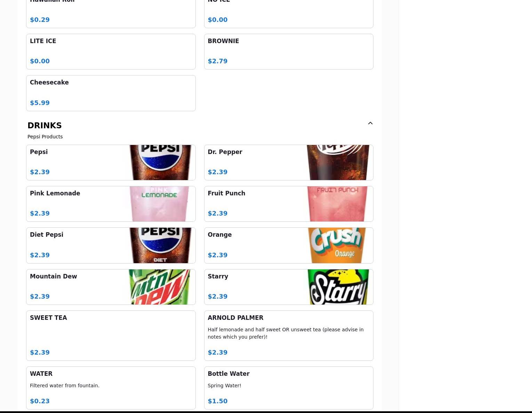532x413 pixels.
Task: Click the Hawaiian Roll $0.29 card
Action: (x=111, y=14)
